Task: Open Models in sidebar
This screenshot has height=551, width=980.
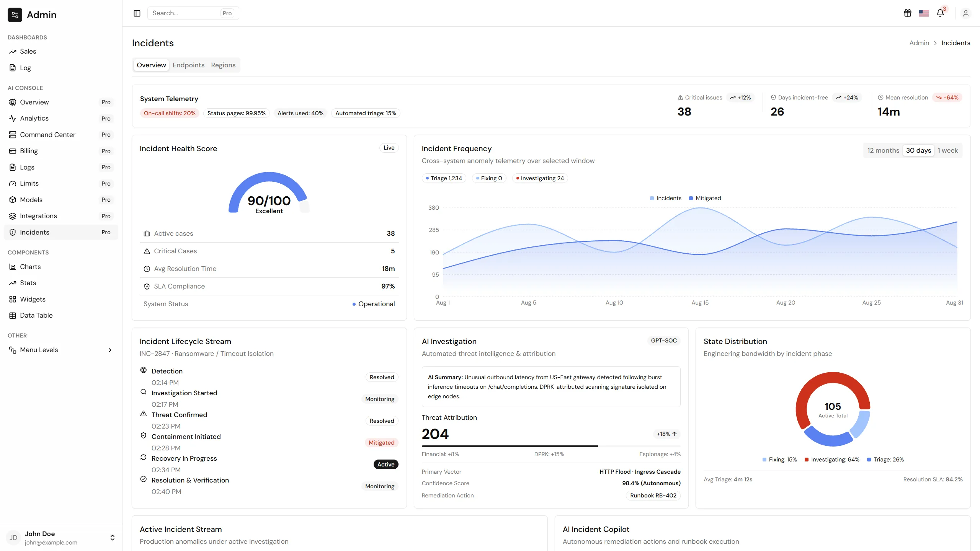Action: pos(61,200)
